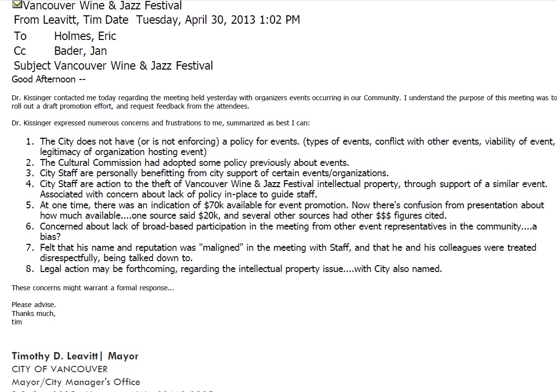Select recipient Holmes, Eric

tap(85, 36)
